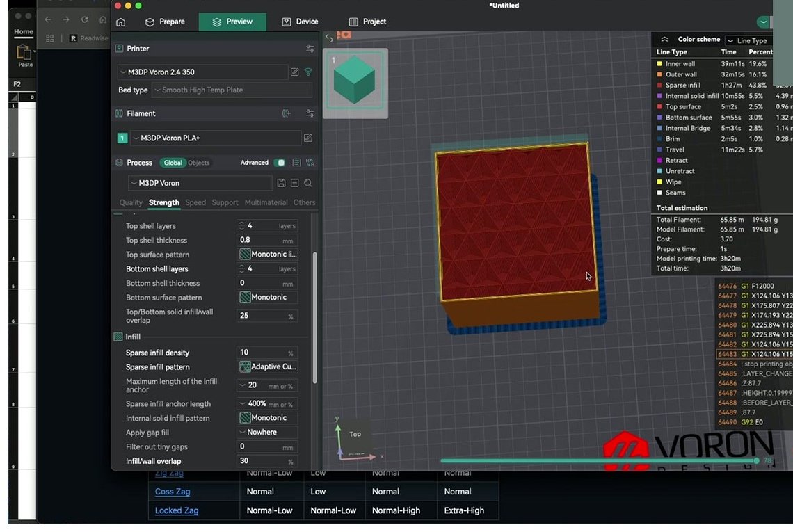Click the Top view orientation gizmo
The image size is (793, 532).
pos(355,434)
